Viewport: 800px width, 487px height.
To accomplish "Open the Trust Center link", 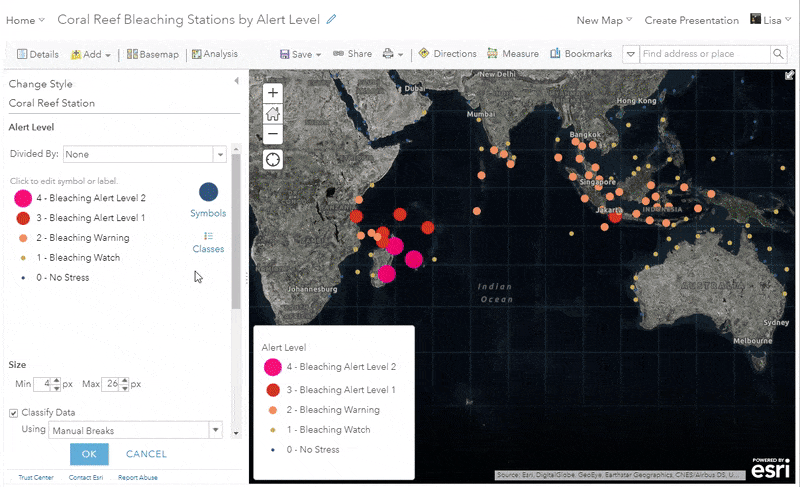I will [36, 478].
